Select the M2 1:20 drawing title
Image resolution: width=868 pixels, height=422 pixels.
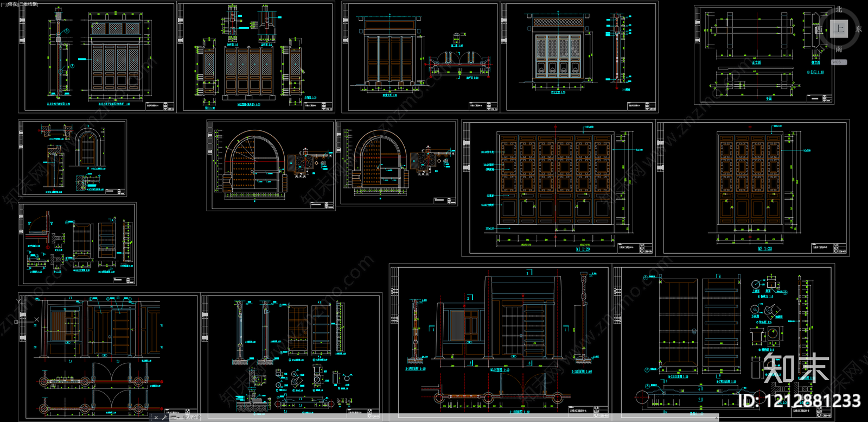(x=765, y=249)
